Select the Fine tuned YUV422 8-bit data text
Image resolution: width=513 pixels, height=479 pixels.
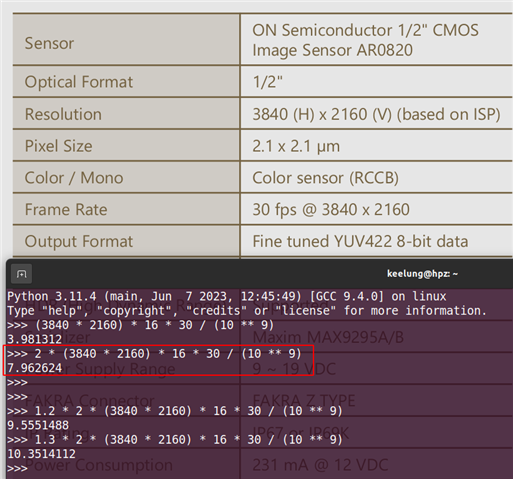coord(360,241)
